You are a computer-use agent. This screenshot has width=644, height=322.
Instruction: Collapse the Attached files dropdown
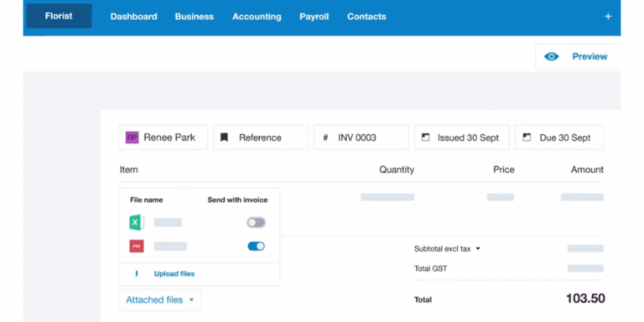pyautogui.click(x=160, y=300)
